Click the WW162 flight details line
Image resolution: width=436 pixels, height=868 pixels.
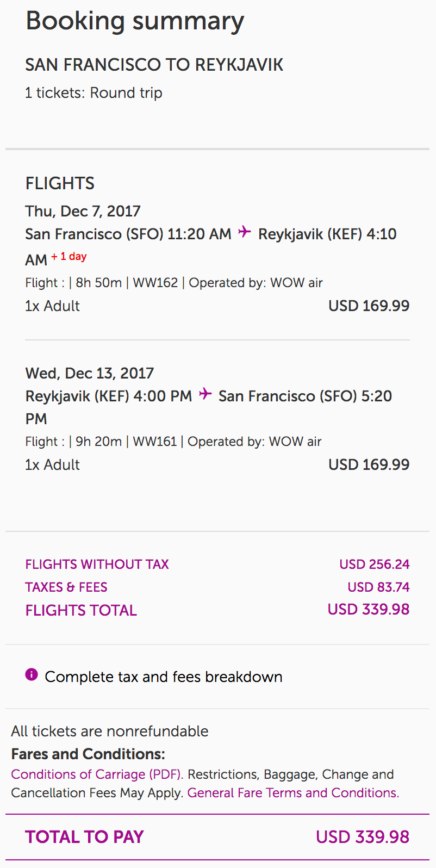click(x=174, y=283)
